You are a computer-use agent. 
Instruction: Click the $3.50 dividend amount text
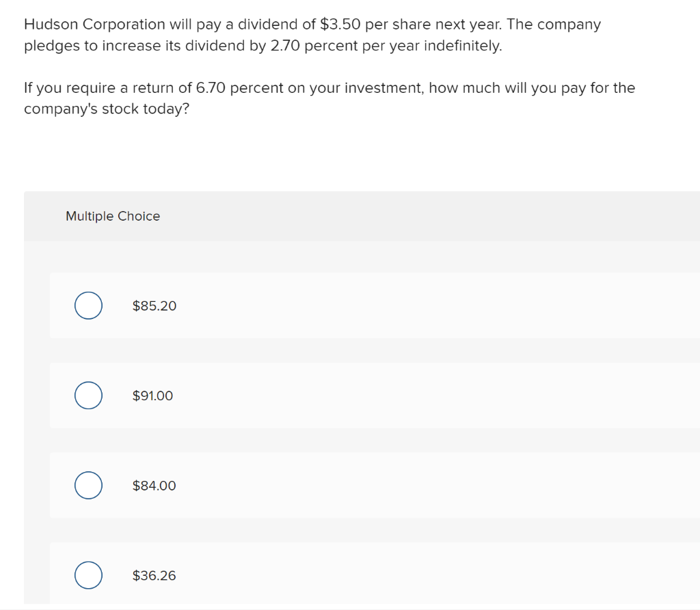coord(340,24)
